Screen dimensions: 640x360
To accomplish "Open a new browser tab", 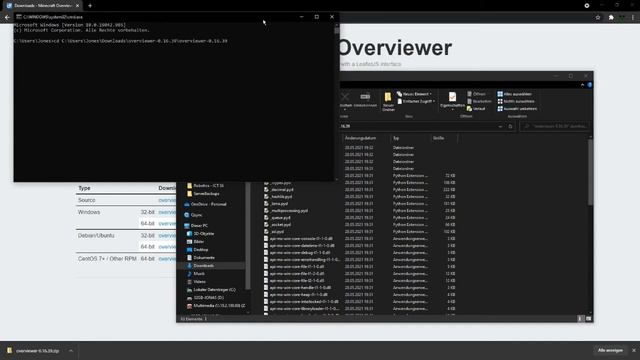I will 90,6.
